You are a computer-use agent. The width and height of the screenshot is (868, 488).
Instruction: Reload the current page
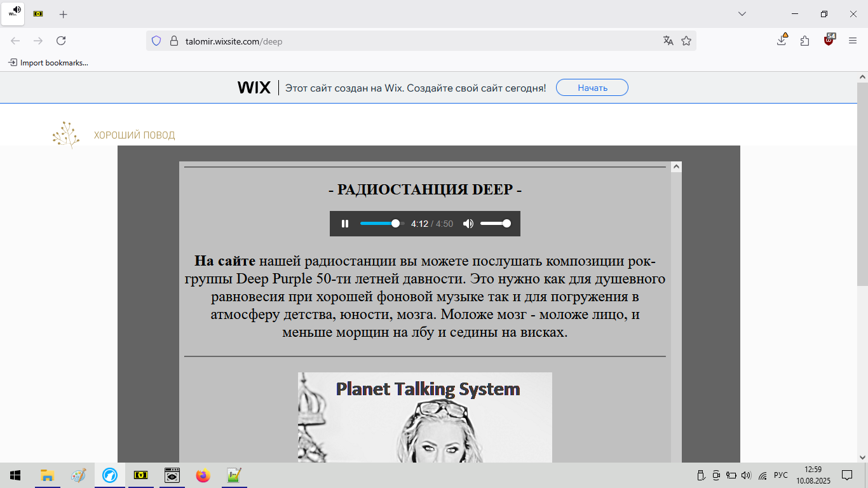(61, 41)
